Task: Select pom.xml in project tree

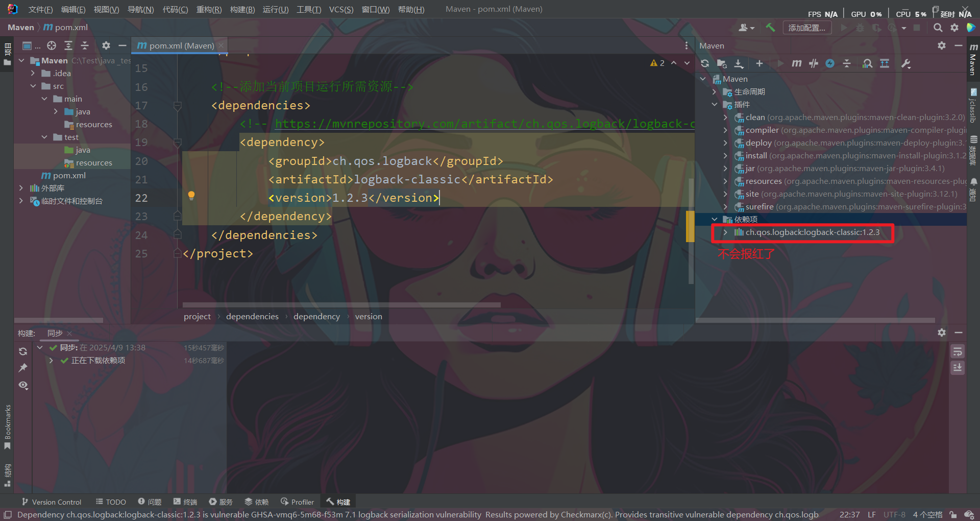Action: pyautogui.click(x=69, y=175)
